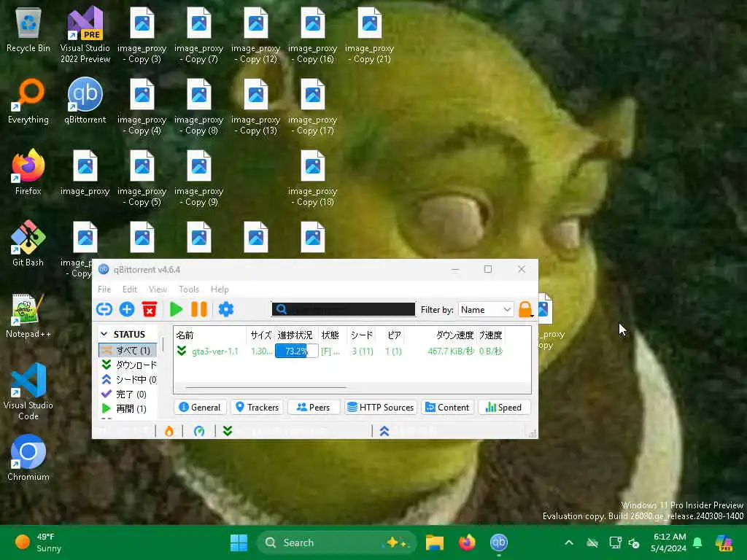Viewport: 747px width, 560px height.
Task: Click the torrent list horizontal scrollbar
Action: point(266,388)
